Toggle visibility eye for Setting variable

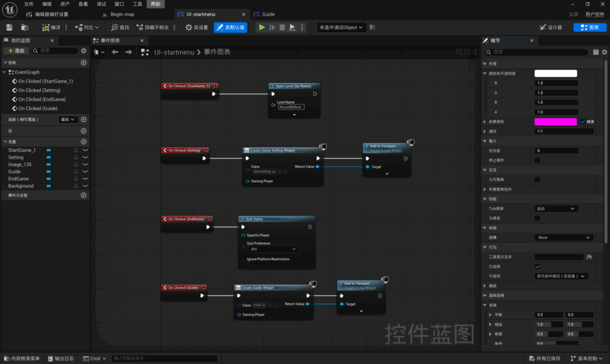(x=85, y=157)
